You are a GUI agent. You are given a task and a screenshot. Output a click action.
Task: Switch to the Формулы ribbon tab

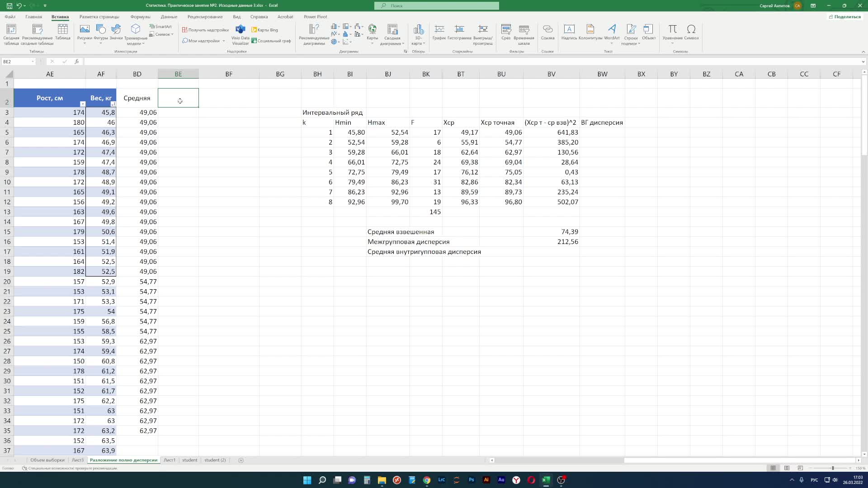[140, 17]
